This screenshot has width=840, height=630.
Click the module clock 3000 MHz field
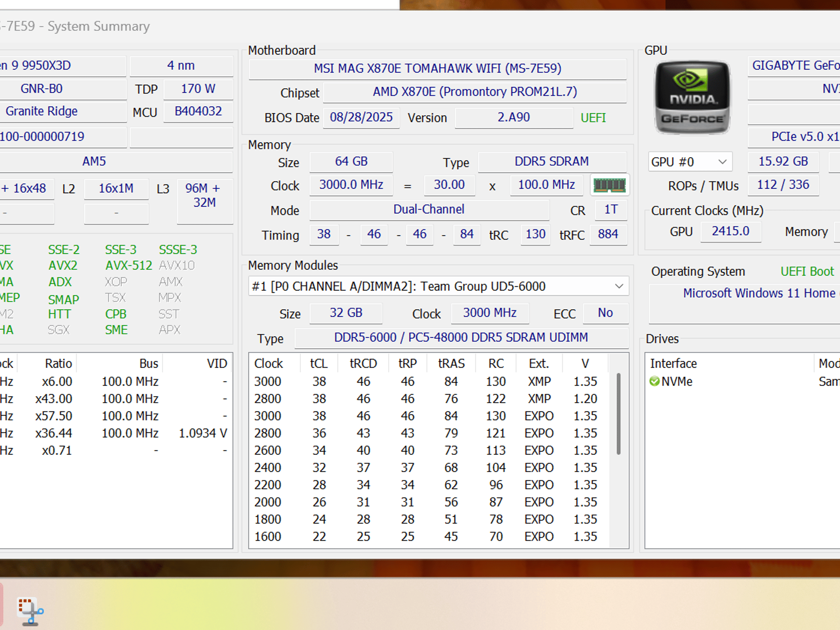(490, 313)
